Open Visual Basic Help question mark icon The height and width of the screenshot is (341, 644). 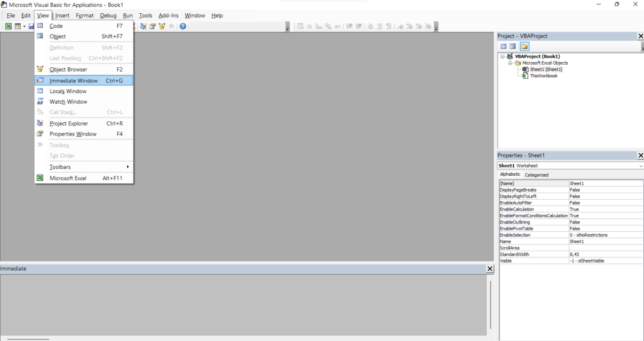coord(183,26)
